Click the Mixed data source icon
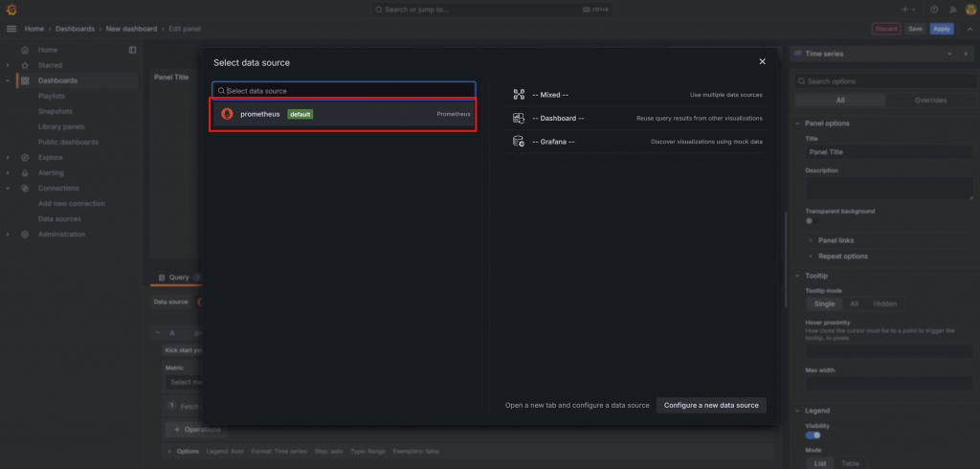 518,95
